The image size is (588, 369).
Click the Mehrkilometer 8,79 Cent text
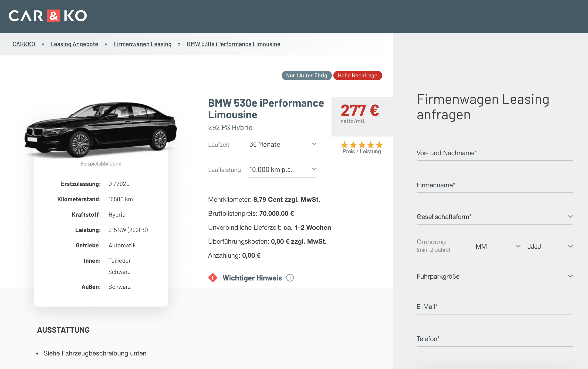point(264,200)
